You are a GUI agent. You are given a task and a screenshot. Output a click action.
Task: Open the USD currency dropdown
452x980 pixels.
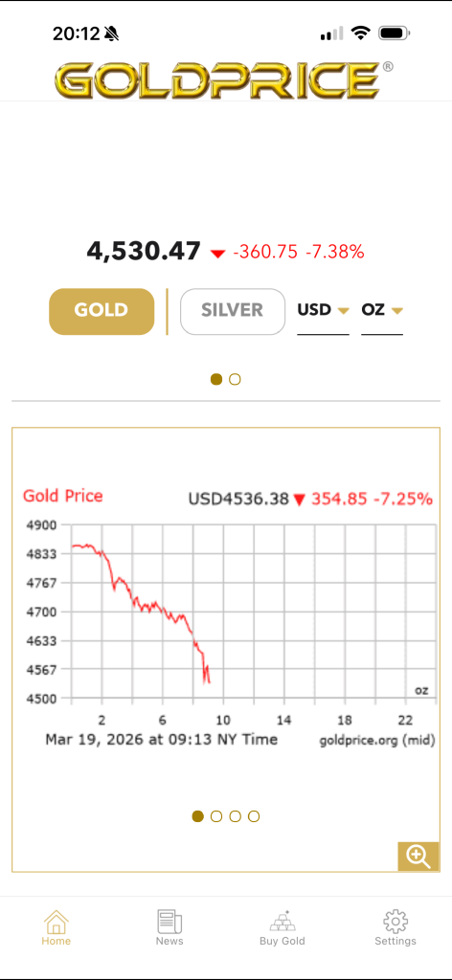[x=323, y=311]
